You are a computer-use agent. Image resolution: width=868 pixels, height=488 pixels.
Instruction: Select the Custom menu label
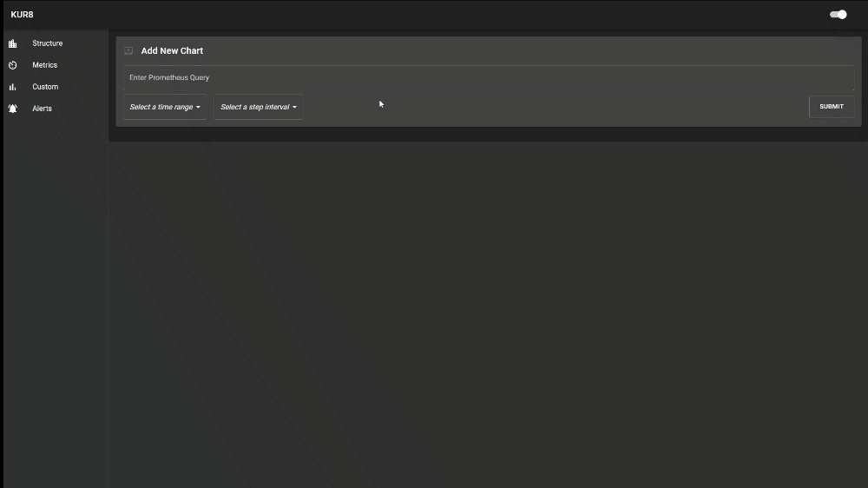click(x=45, y=87)
